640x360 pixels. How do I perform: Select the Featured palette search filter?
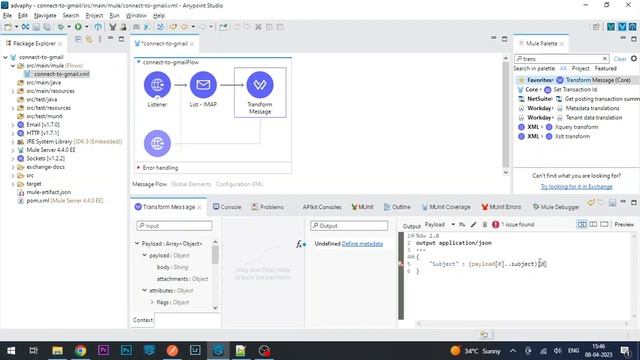click(605, 69)
